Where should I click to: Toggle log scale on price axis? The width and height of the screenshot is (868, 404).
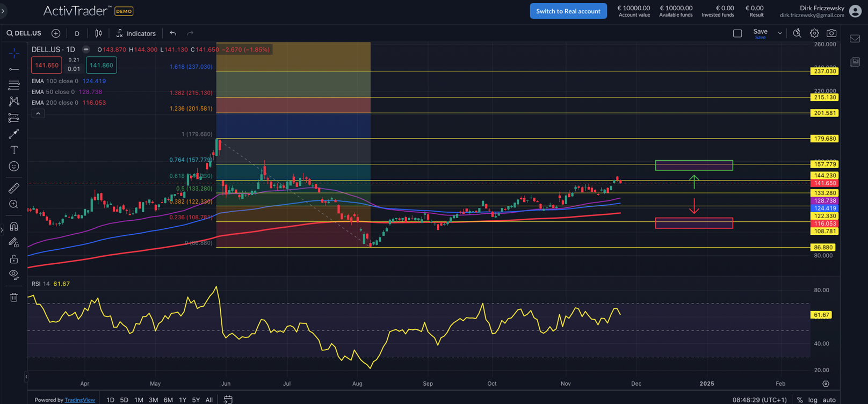tap(813, 400)
